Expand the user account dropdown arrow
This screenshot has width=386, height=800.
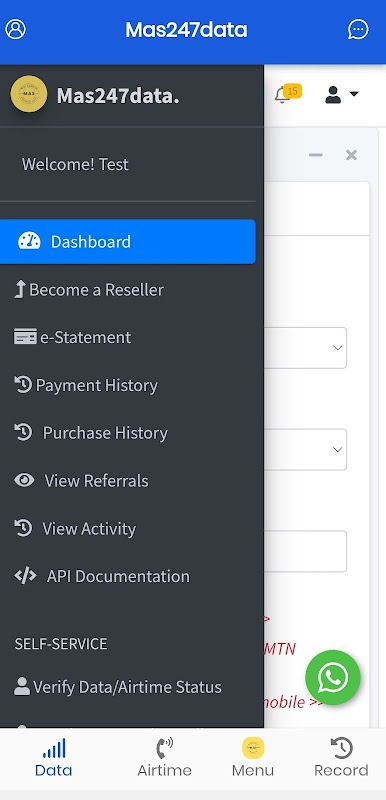click(x=353, y=94)
